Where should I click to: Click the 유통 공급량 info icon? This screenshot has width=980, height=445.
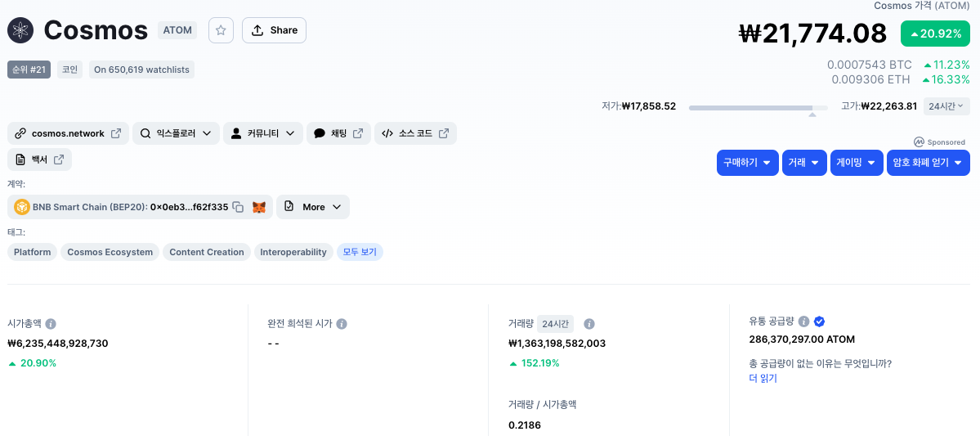[803, 321]
